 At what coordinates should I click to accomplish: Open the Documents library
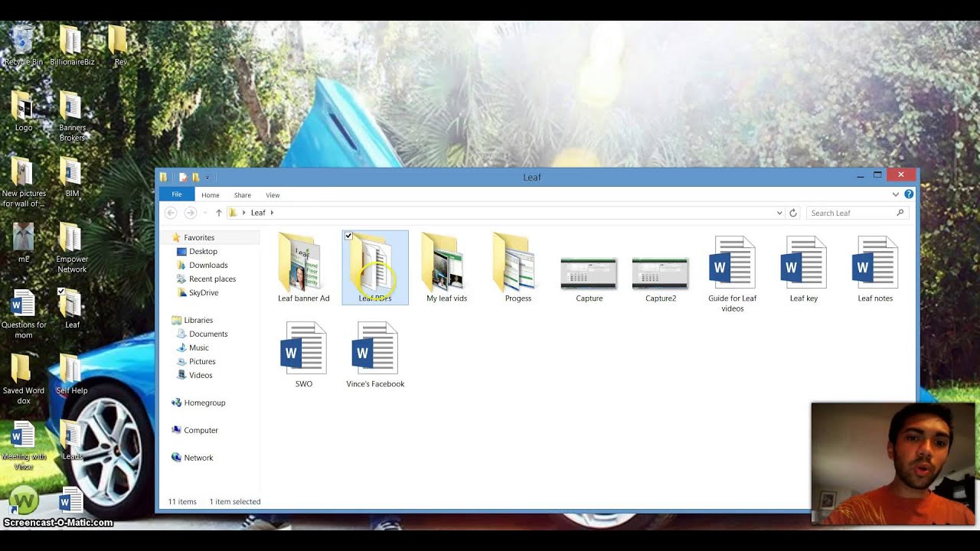(208, 334)
